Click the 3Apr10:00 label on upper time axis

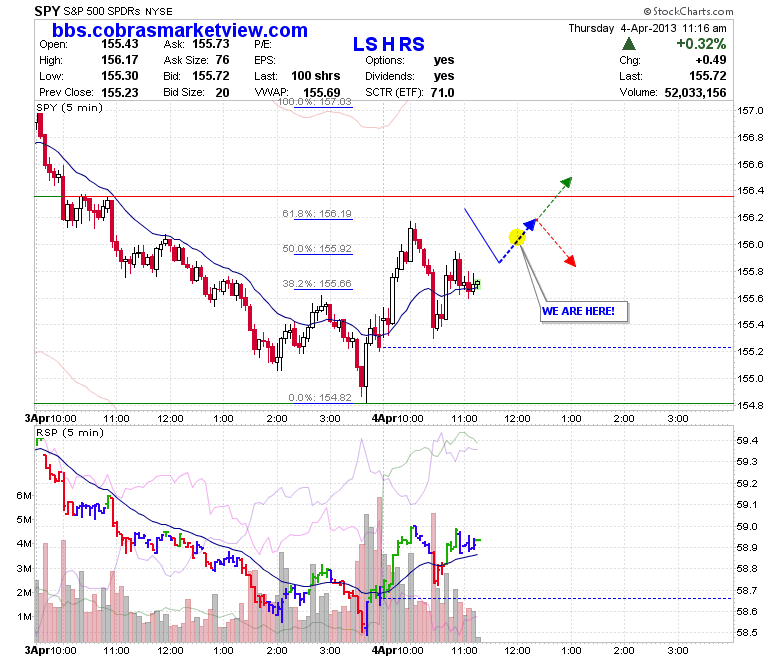[x=51, y=418]
